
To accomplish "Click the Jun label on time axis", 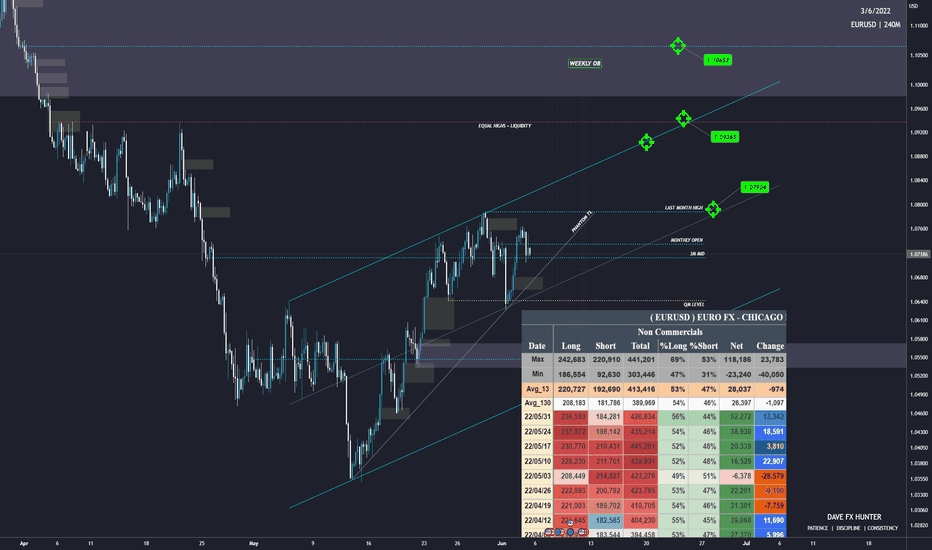I will click(x=502, y=543).
